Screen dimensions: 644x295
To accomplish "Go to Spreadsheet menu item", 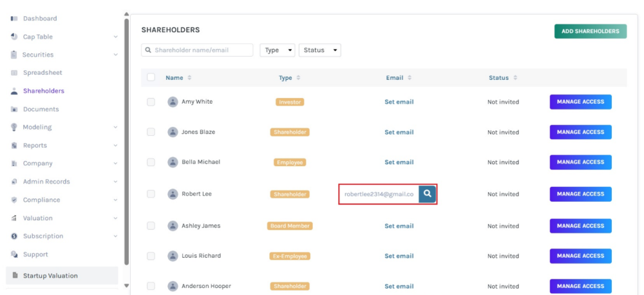I will click(x=43, y=73).
